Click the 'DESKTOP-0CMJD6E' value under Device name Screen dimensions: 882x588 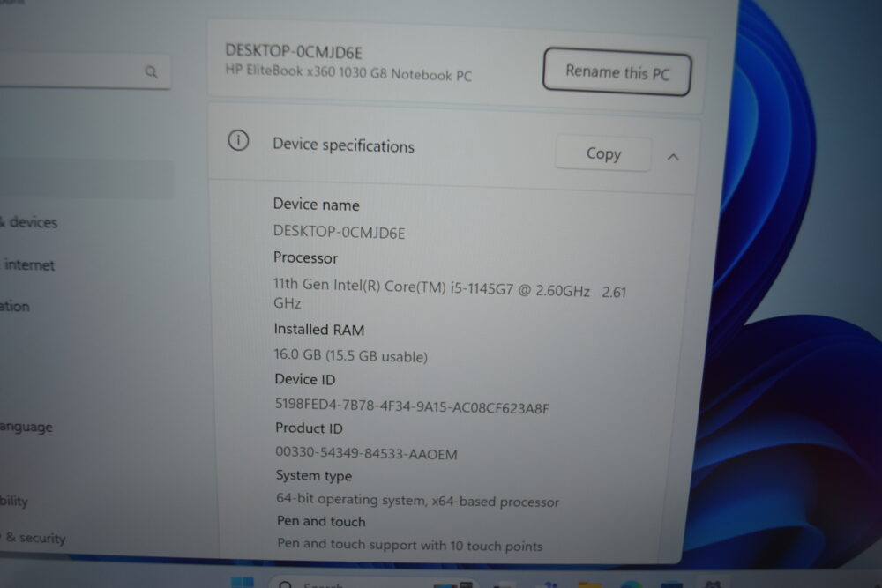pos(339,232)
